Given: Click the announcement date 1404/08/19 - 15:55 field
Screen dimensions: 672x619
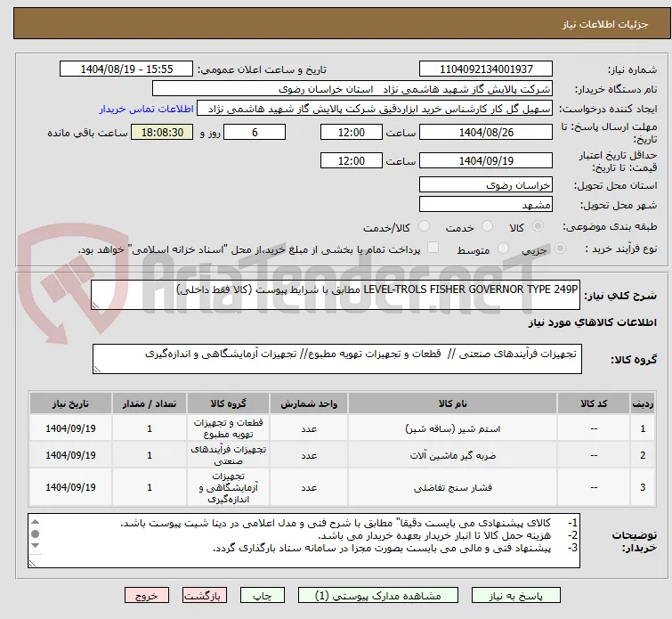Looking at the screenshot, I should pyautogui.click(x=126, y=69).
